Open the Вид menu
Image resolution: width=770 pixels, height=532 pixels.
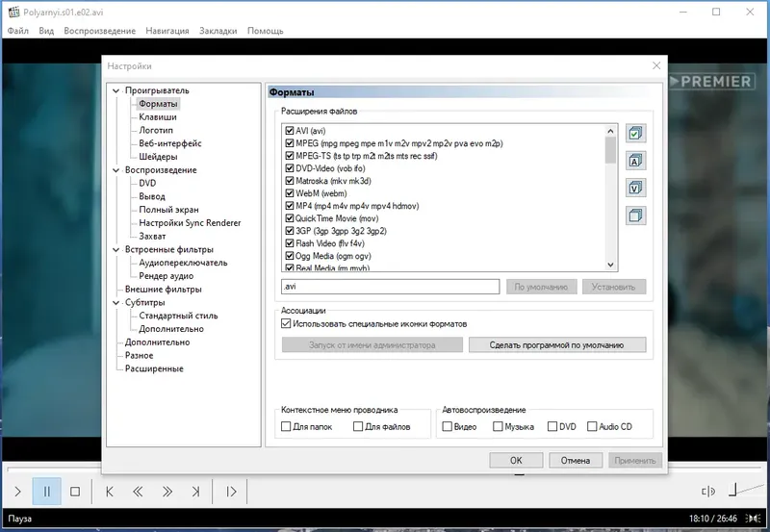46,31
